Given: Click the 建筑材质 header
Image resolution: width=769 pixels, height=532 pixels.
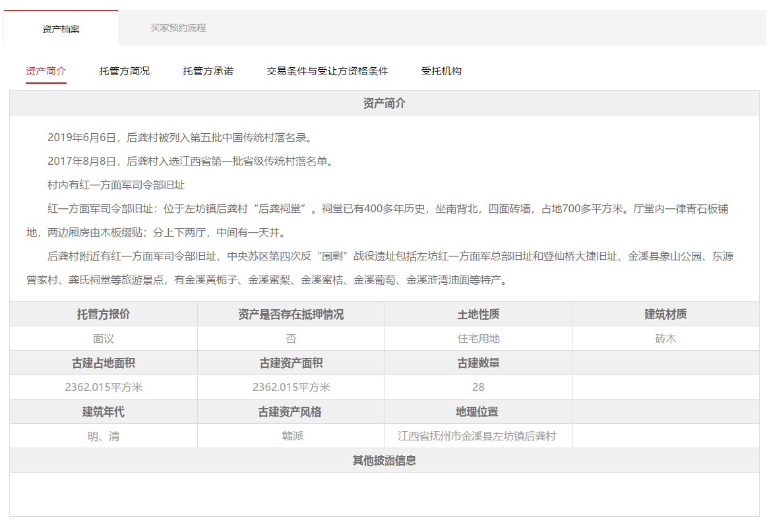Looking at the screenshot, I should pyautogui.click(x=665, y=314).
